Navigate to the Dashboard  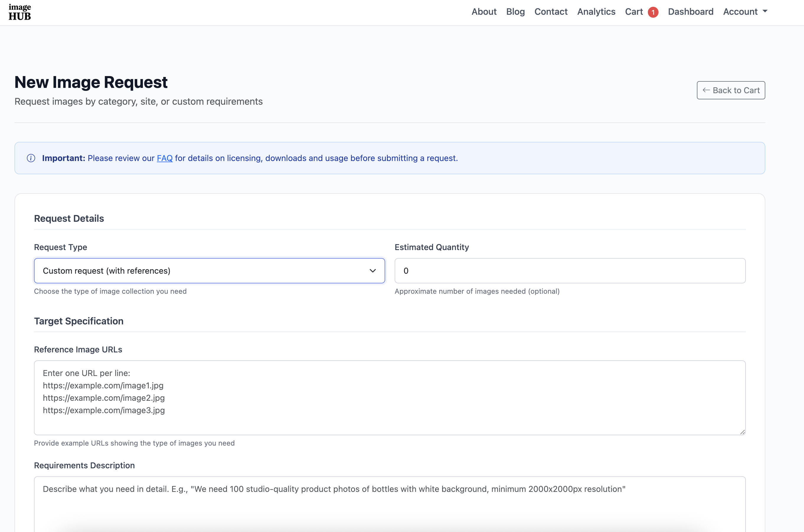(x=691, y=12)
